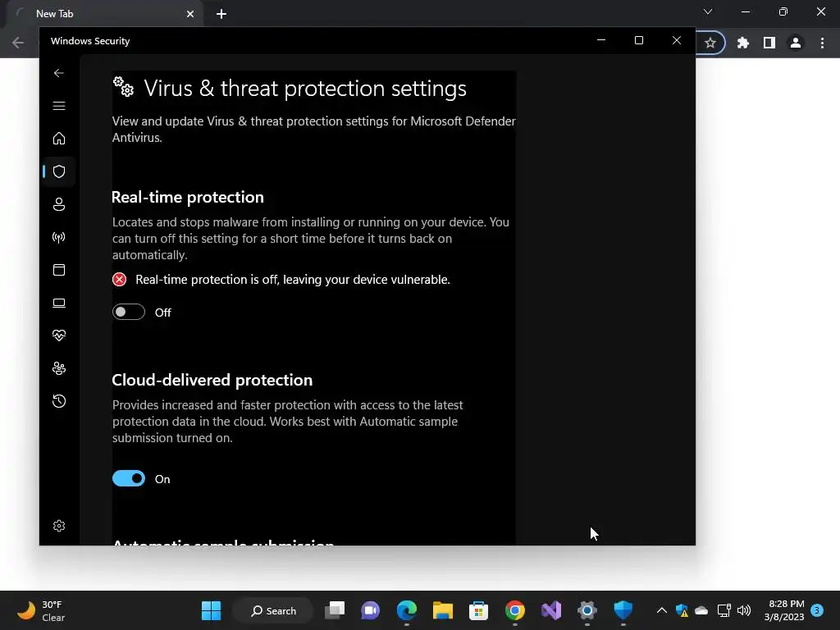Image resolution: width=840 pixels, height=630 pixels.
Task: Open the notification center badge
Action: (817, 610)
